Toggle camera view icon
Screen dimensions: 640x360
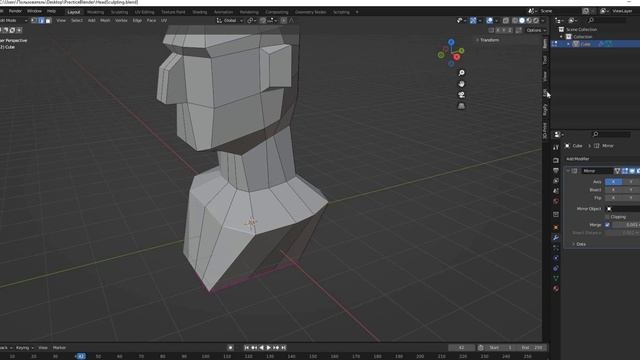pyautogui.click(x=461, y=95)
